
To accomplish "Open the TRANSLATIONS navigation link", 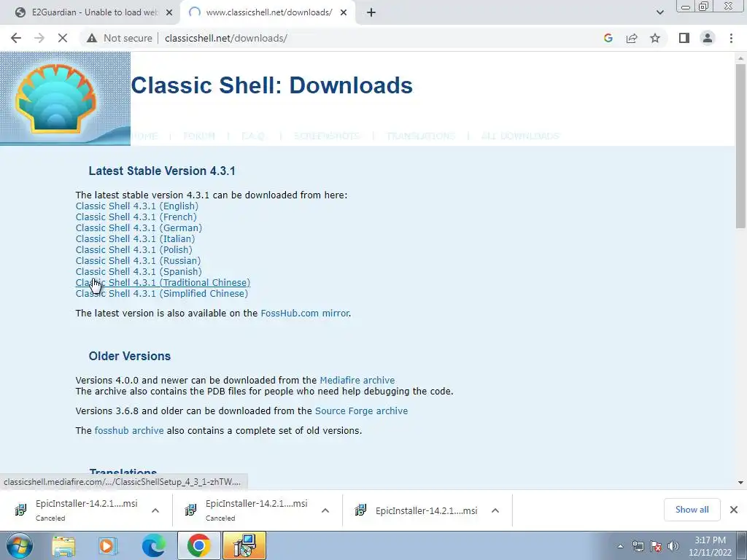I will [x=421, y=136].
